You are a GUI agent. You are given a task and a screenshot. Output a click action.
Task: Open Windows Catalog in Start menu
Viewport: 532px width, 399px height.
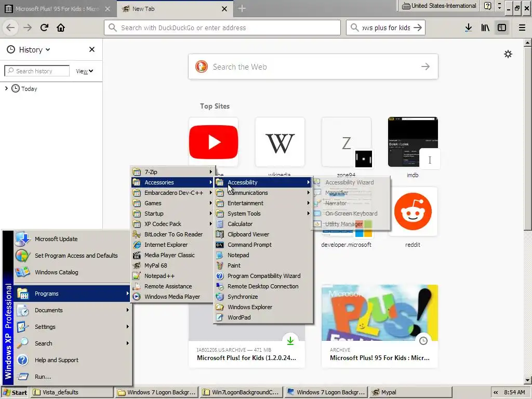click(x=72, y=272)
